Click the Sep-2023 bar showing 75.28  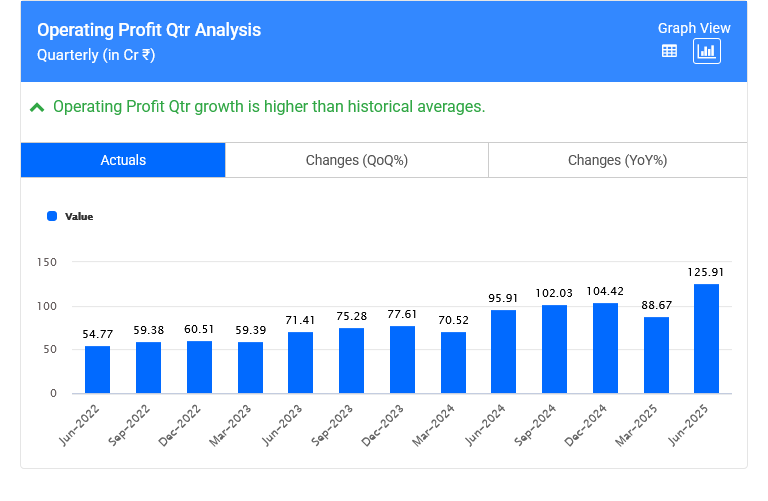pyautogui.click(x=351, y=360)
